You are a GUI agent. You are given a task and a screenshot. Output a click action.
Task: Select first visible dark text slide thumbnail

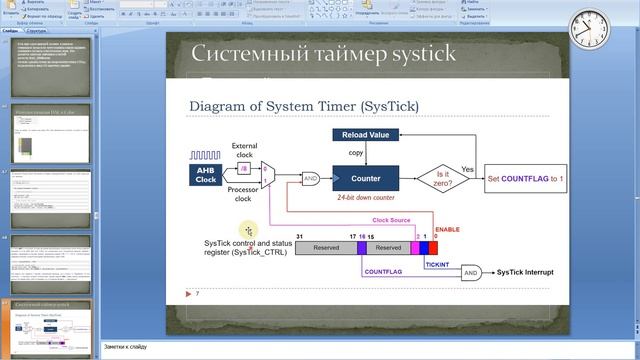tap(51, 67)
